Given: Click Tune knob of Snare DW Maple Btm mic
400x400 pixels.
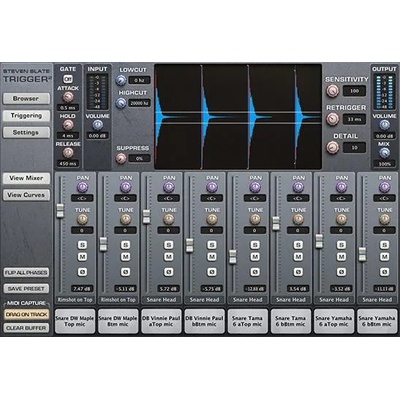Looking at the screenshot, I should (x=125, y=219).
